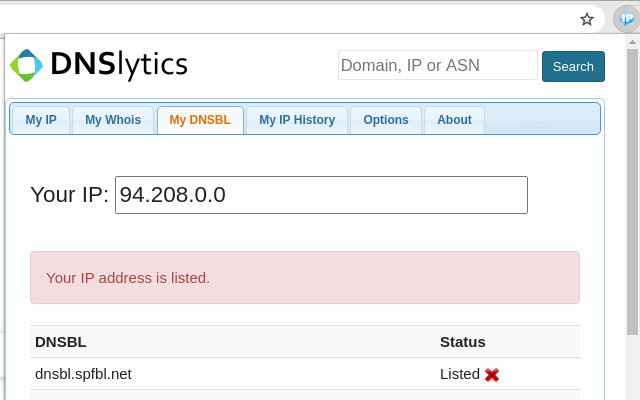Switch to the My IP tab

[x=41, y=120]
